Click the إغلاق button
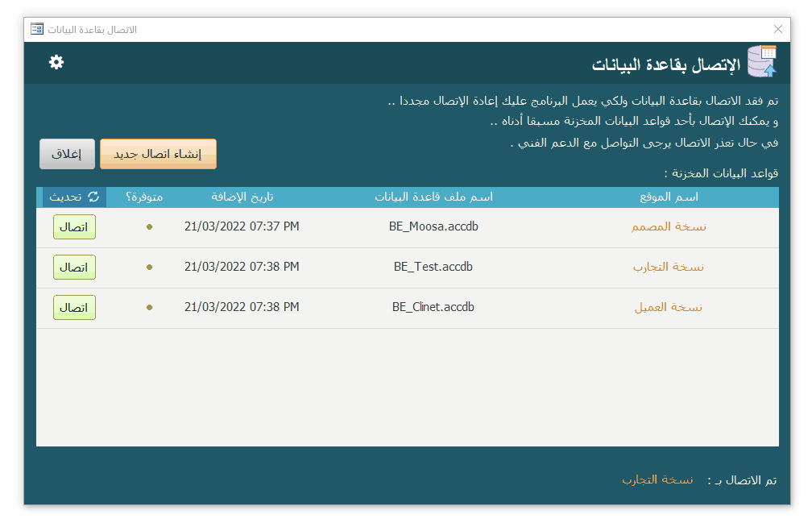The width and height of the screenshot is (812, 523). [68, 154]
